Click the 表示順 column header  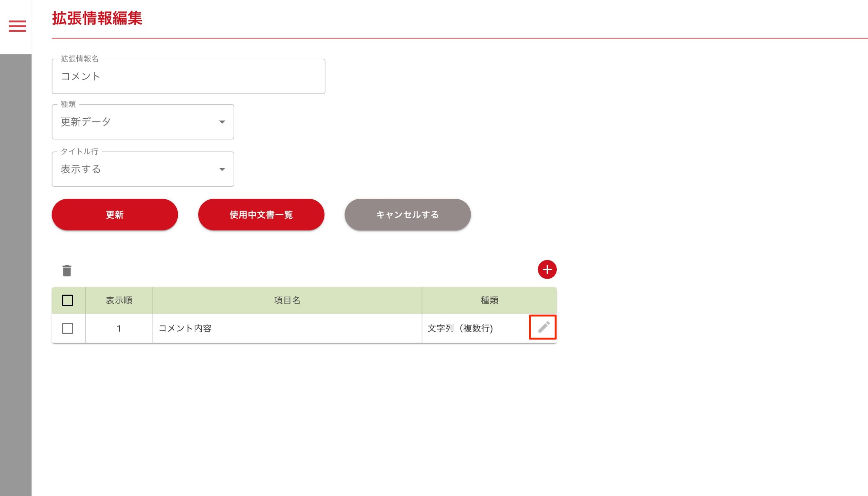click(x=119, y=300)
